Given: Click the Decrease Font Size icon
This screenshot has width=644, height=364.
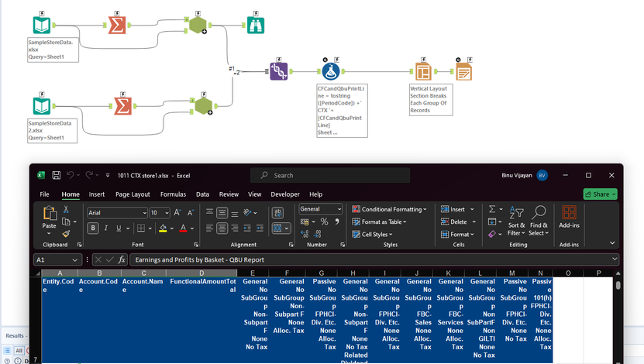Looking at the screenshot, I should coord(191,212).
